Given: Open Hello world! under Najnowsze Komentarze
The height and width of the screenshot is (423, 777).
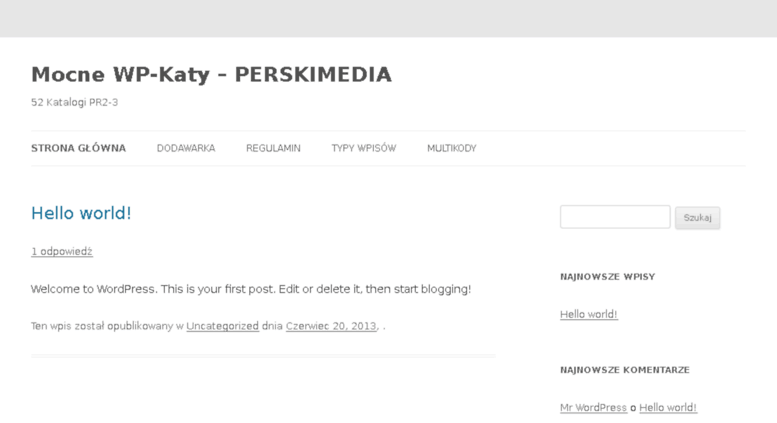Looking at the screenshot, I should pos(667,407).
